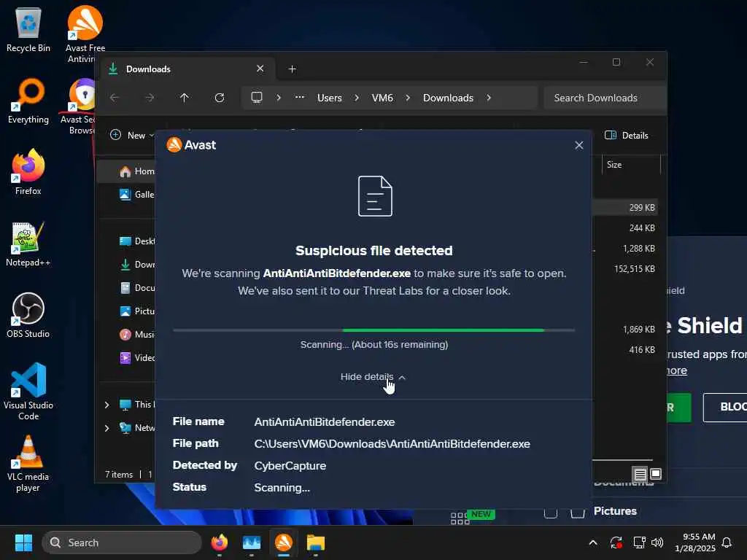
Task: Click the CyberCapture detected-by value
Action: tap(290, 466)
